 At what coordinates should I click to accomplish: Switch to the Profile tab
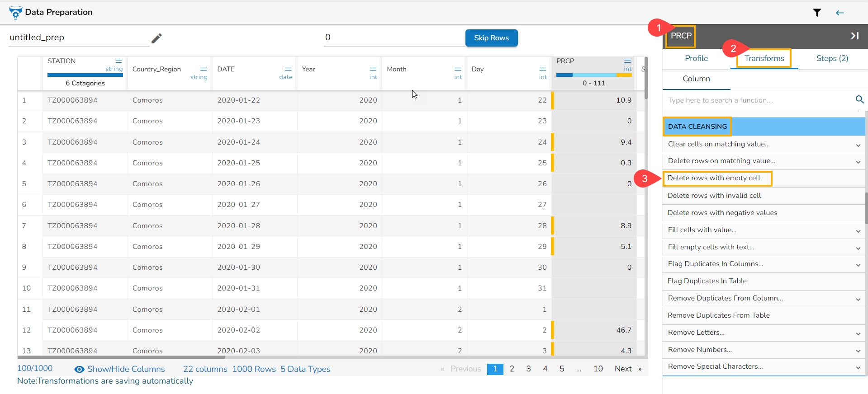(x=696, y=58)
